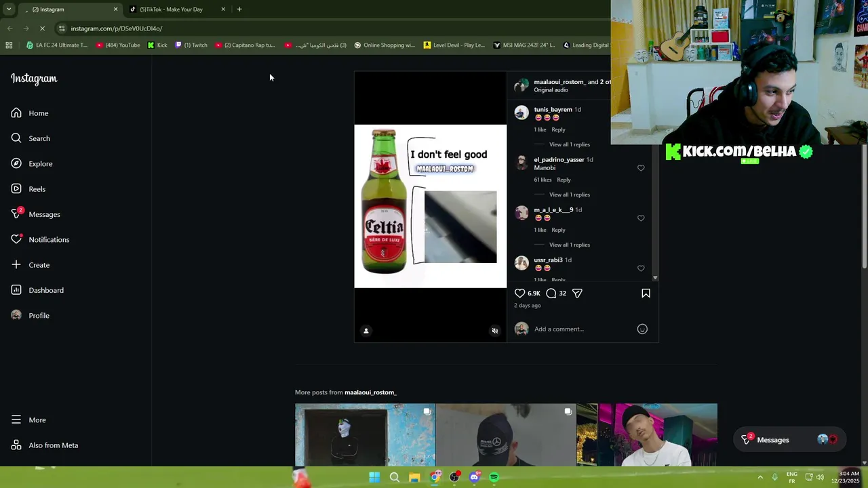Click the address bar URL

click(117, 28)
